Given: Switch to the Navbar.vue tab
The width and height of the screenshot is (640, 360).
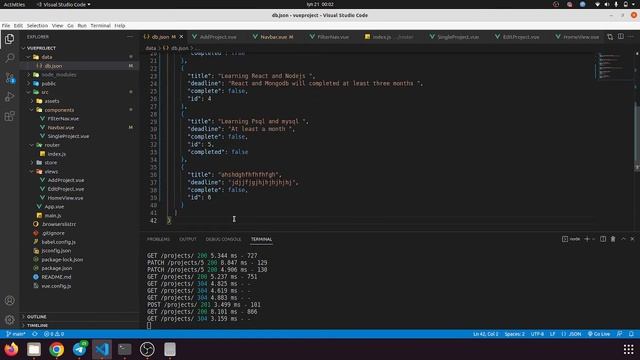Looking at the screenshot, I should tap(273, 37).
